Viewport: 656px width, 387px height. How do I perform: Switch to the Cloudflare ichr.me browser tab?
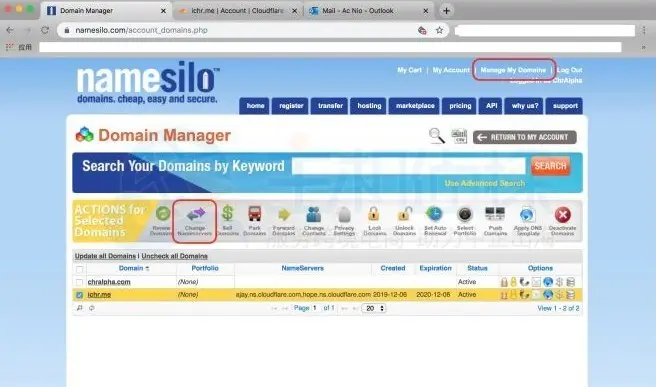click(238, 11)
